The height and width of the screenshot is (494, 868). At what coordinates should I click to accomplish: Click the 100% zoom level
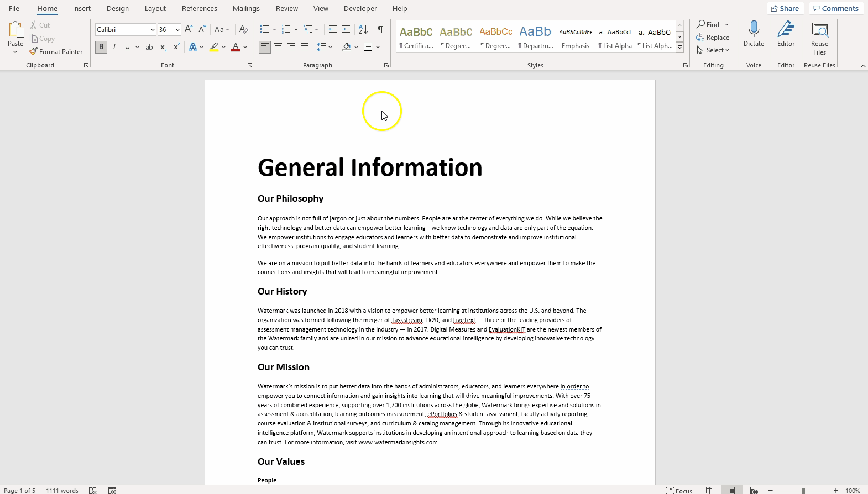click(x=853, y=491)
